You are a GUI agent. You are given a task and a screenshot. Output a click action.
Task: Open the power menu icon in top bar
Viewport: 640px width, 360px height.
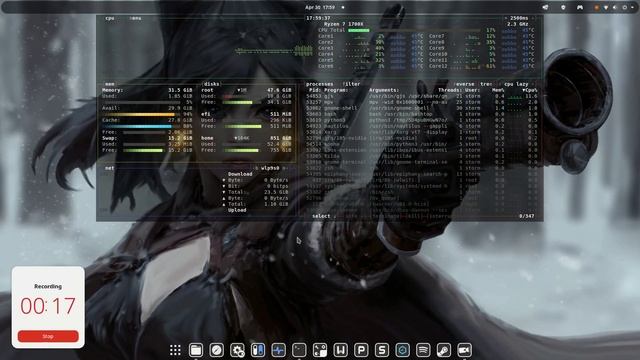tap(624, 7)
